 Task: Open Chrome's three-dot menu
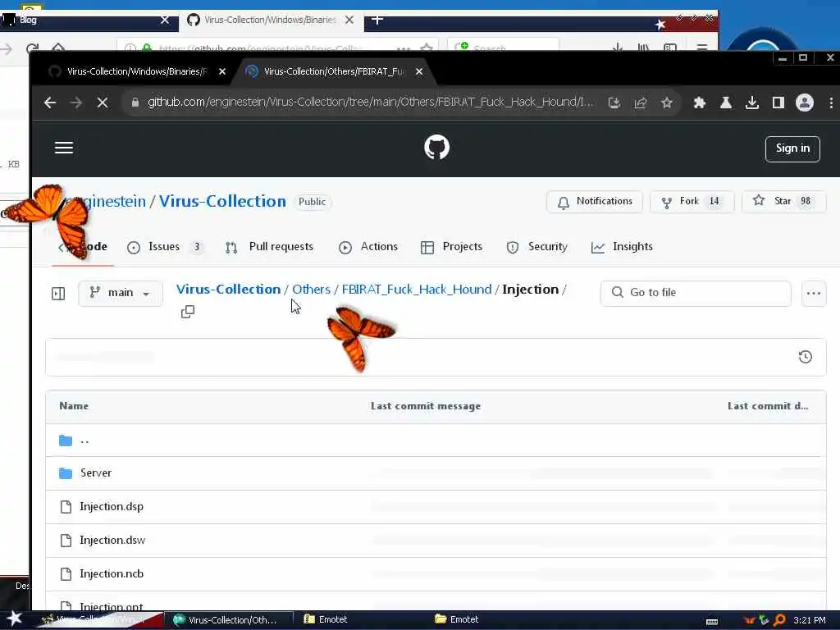pos(831,103)
